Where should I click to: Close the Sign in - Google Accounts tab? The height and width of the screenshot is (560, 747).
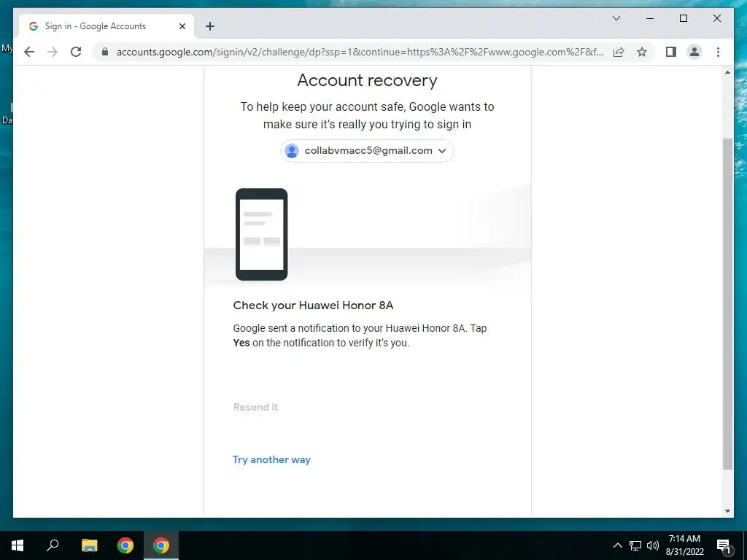point(182,26)
